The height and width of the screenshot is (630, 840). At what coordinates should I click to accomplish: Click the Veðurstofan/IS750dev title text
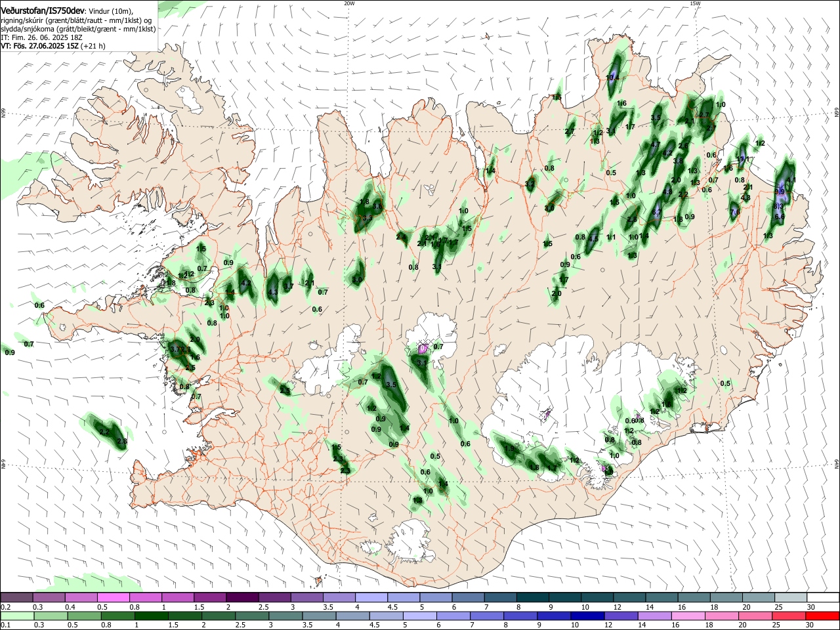click(x=43, y=11)
